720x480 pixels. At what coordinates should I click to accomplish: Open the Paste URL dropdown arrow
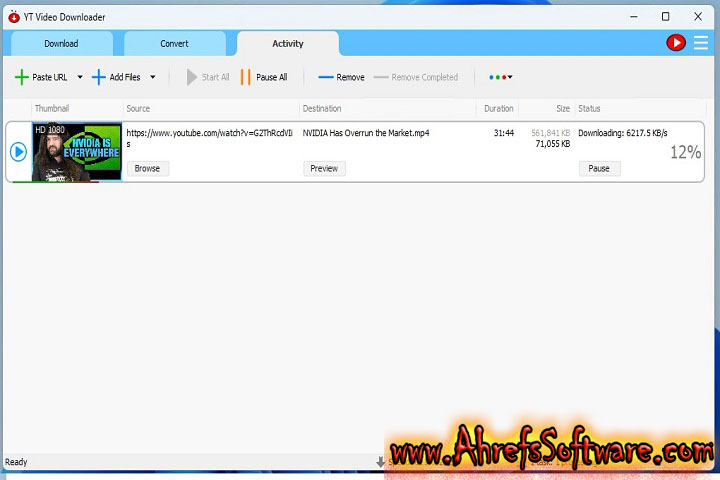[x=80, y=77]
